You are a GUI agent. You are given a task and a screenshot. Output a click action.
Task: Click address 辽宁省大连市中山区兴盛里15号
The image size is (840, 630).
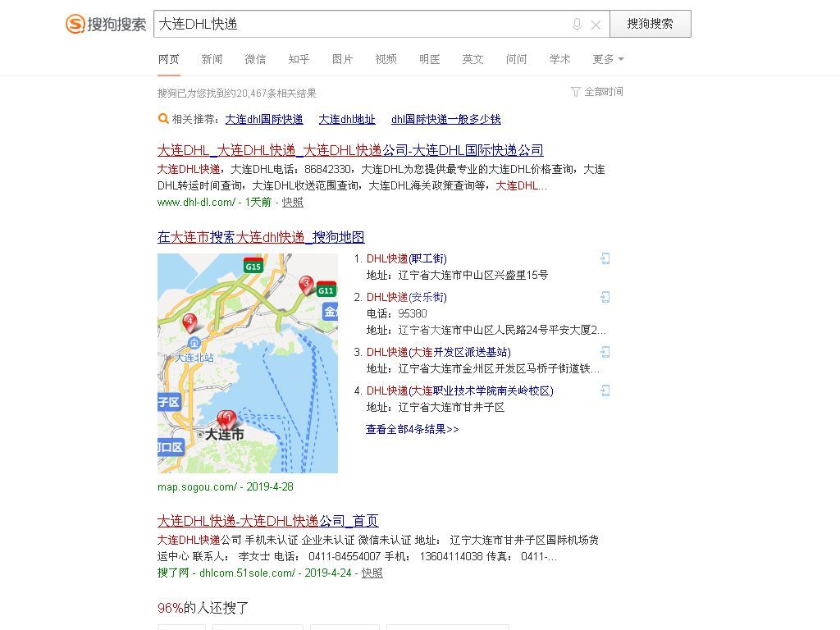(x=473, y=276)
